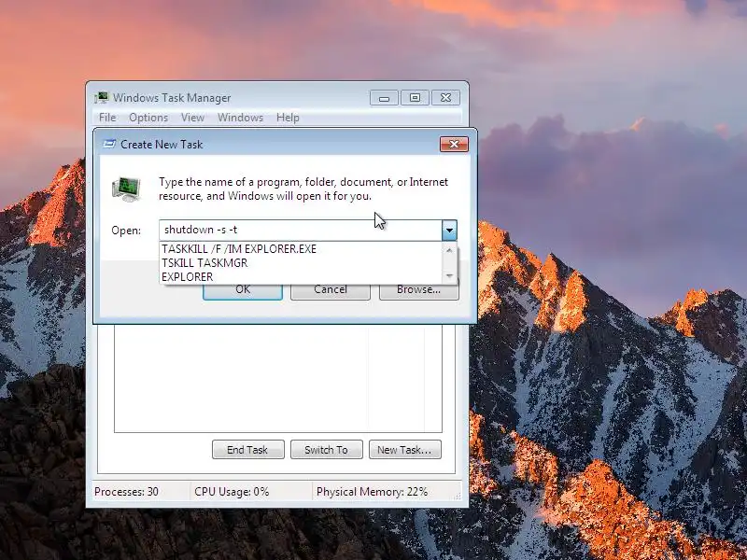Click the dropdown list scroll down arrow
Screen dimensions: 747x560
[x=449, y=275]
